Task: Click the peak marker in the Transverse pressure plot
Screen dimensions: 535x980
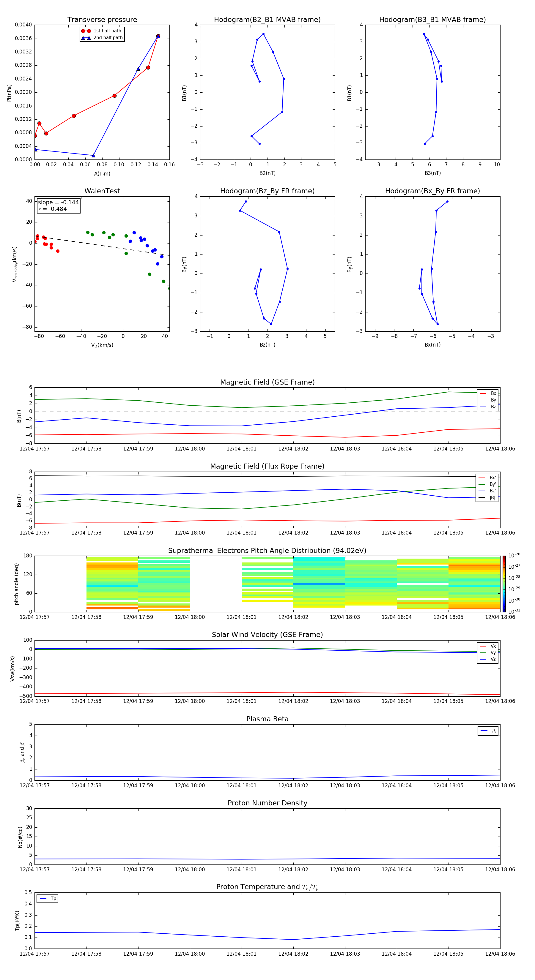Action: (158, 36)
